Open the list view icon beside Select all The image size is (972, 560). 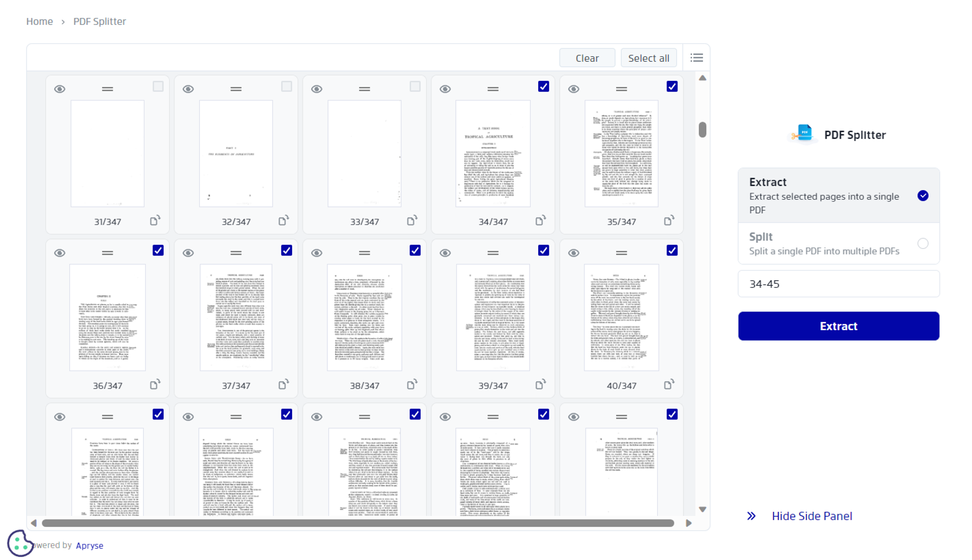[697, 58]
